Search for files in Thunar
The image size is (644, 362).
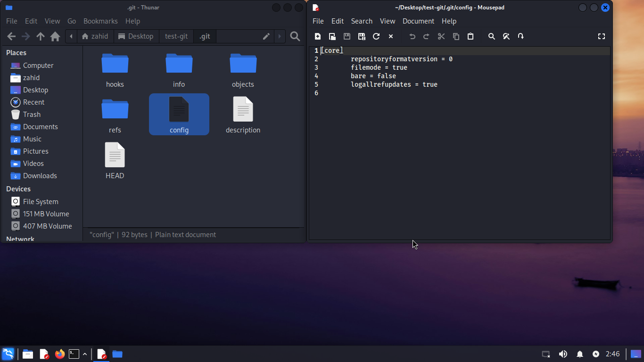295,36
